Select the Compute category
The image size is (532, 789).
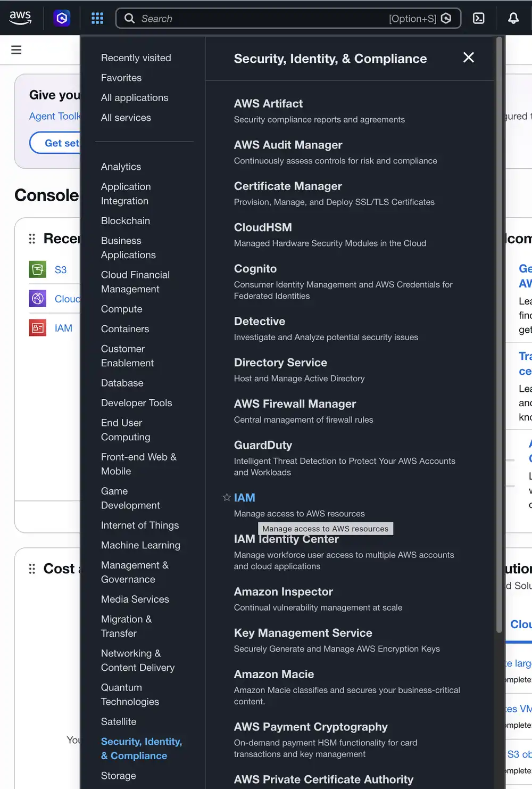click(x=122, y=309)
